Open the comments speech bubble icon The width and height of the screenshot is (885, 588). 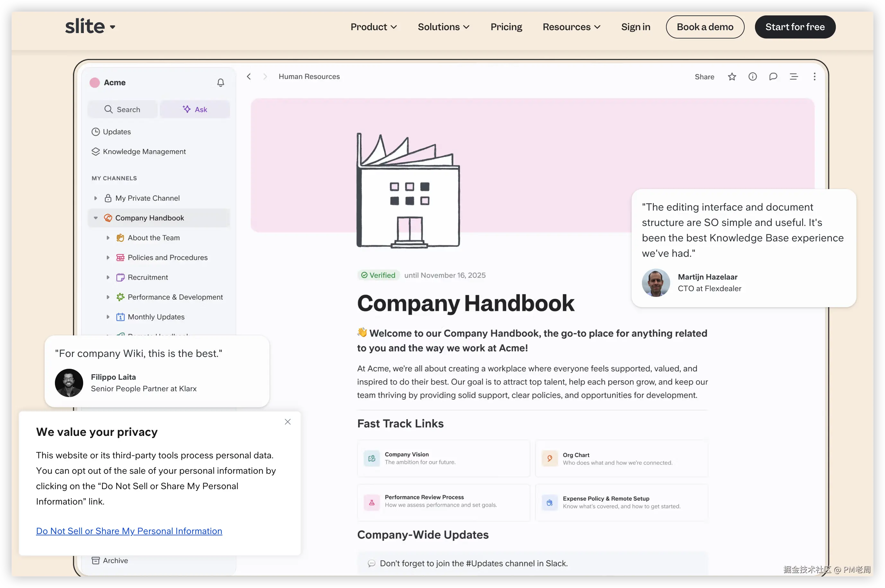click(773, 77)
